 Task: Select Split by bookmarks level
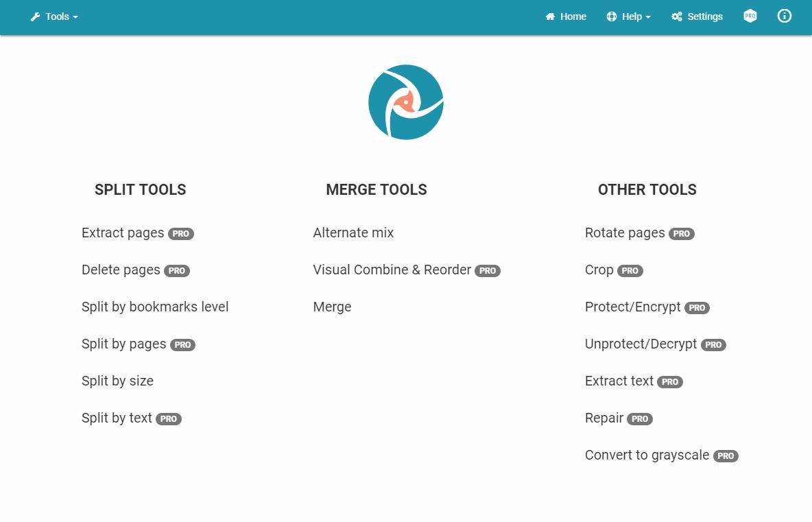[x=155, y=307]
